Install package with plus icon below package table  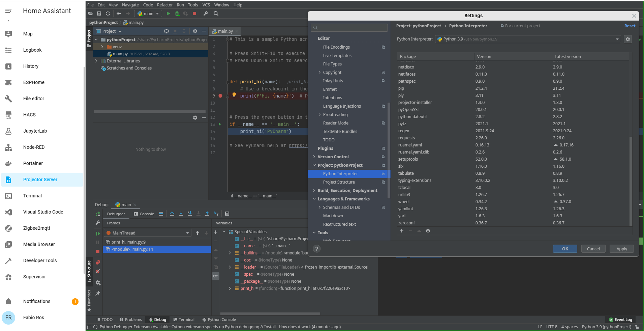402,231
